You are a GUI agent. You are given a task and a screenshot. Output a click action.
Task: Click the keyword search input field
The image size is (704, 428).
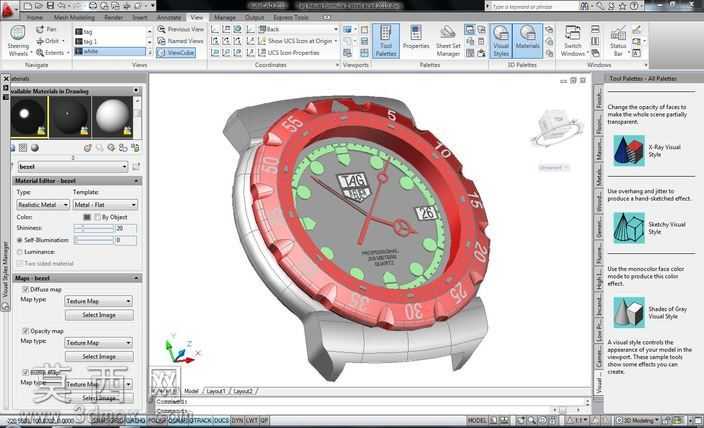point(532,6)
